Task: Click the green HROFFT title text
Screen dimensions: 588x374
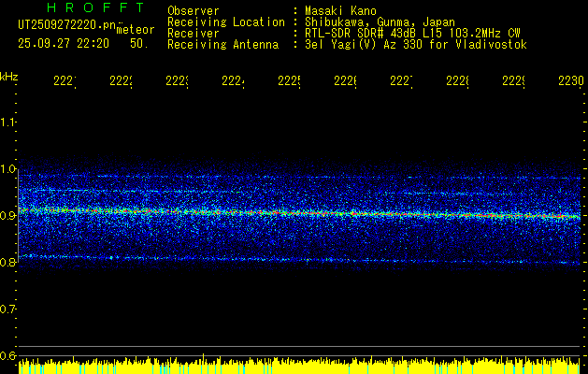Action: [96, 7]
